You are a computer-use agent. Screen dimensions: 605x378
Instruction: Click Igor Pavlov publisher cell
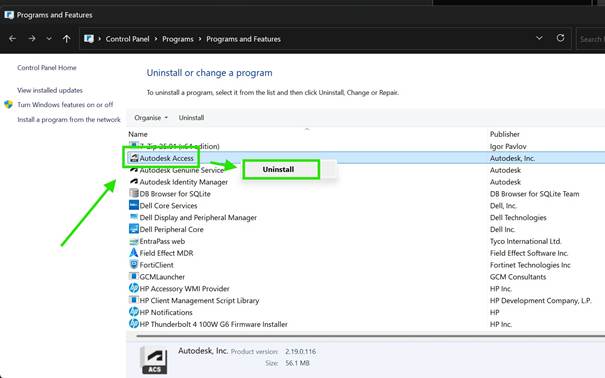(x=508, y=147)
